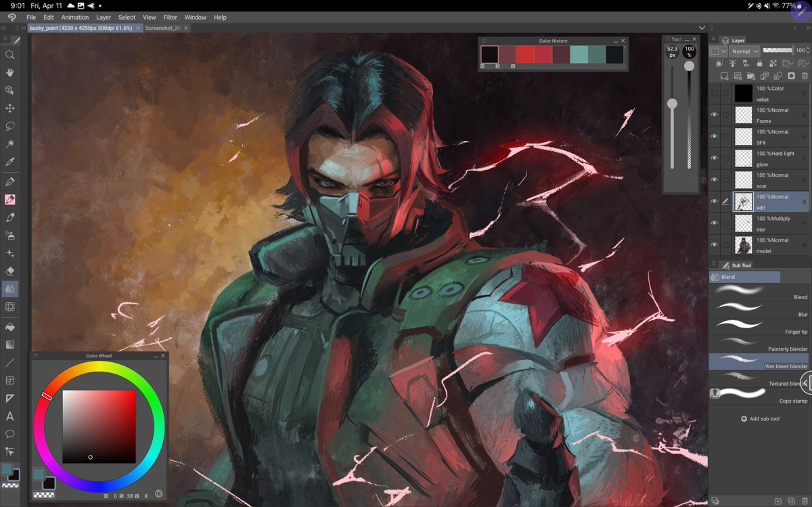Viewport: 812px width, 507px height.
Task: Click the Delete layer trash icon
Action: (x=805, y=76)
